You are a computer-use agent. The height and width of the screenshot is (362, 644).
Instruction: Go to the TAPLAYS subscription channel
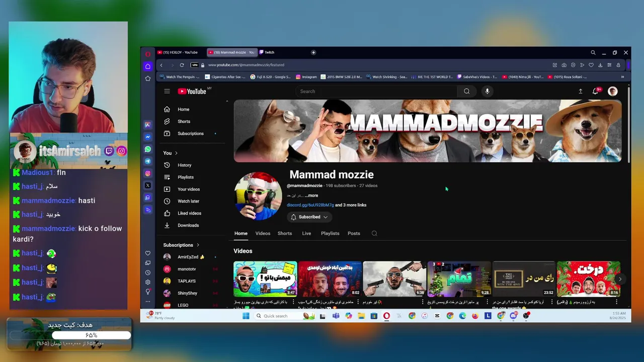pyautogui.click(x=191, y=281)
